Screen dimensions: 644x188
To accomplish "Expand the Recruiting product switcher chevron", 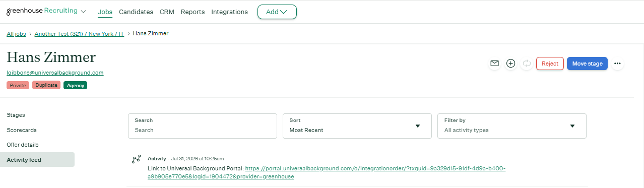I will 83,12.
